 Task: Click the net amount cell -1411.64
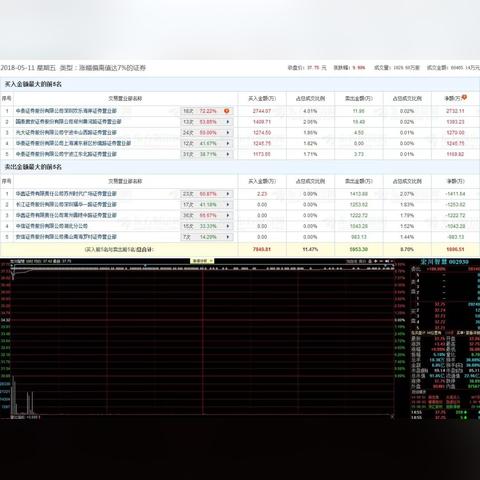pyautogui.click(x=455, y=194)
